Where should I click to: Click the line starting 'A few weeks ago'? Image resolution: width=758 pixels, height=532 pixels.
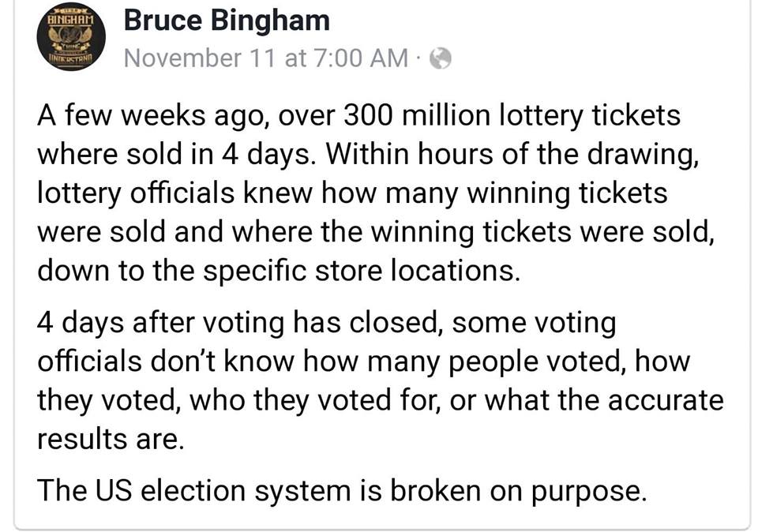358,116
